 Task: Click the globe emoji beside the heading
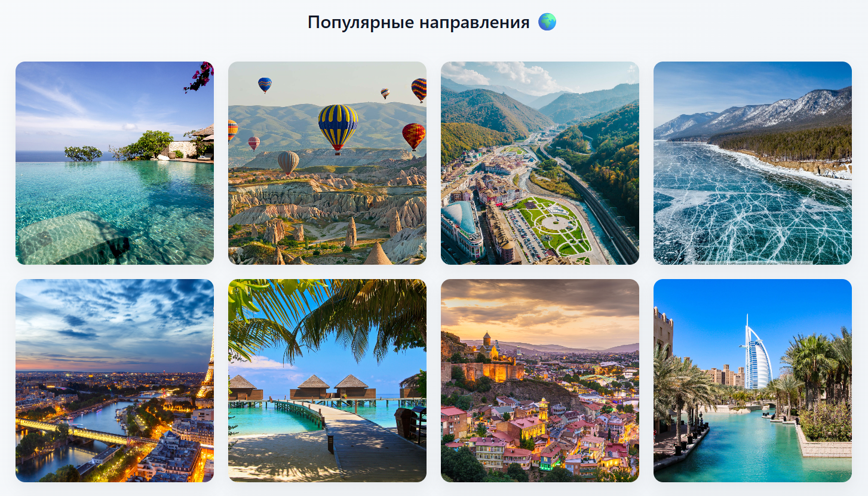coord(547,22)
